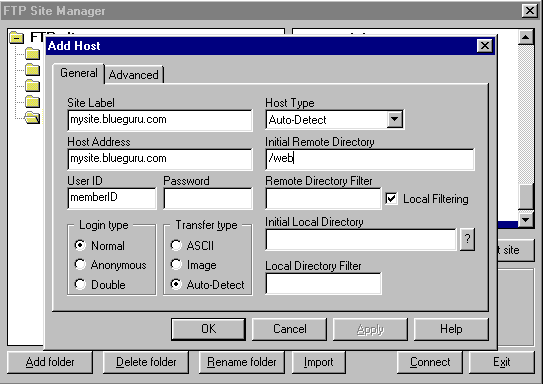Click Add folder in Site Manager
This screenshot has width=543, height=384.
(50, 362)
